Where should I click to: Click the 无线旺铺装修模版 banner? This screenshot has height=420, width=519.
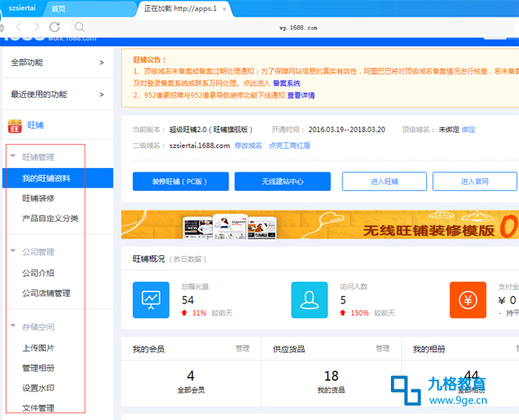[x=320, y=224]
